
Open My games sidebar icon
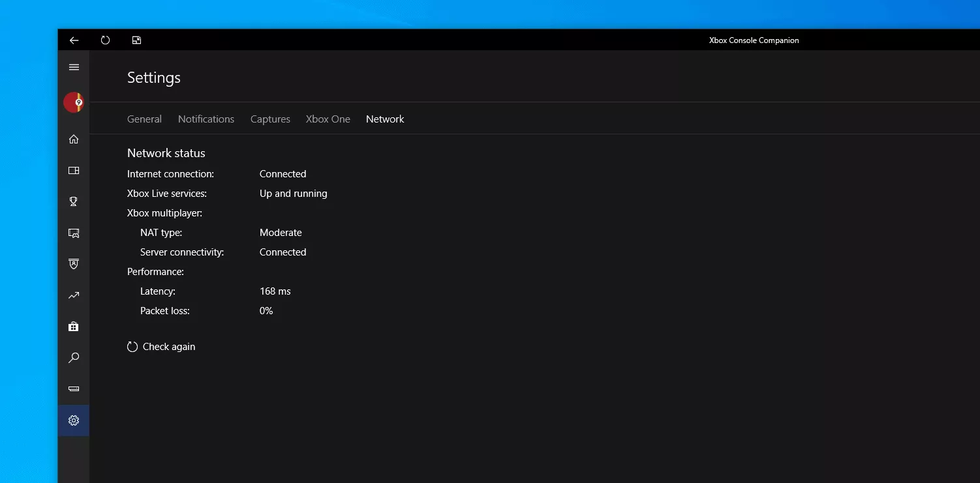pos(74,170)
